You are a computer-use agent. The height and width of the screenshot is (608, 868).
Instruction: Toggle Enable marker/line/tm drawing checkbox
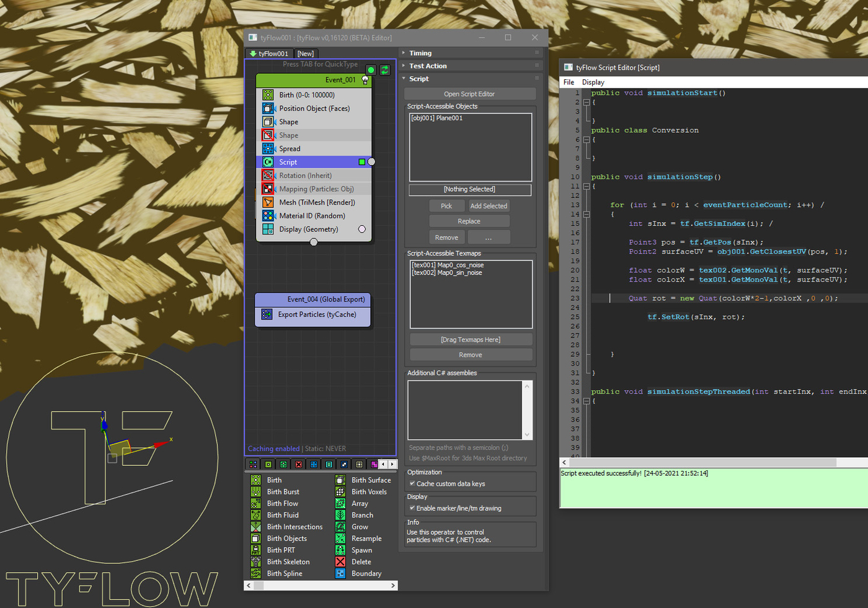coord(412,508)
